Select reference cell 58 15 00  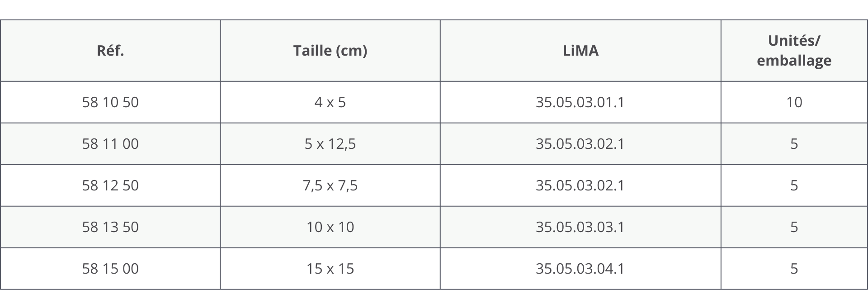110,269
